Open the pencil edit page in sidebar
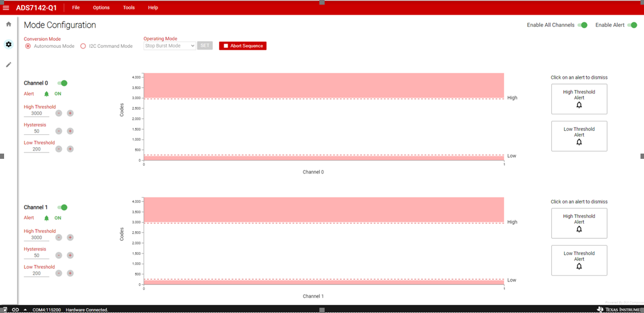Image resolution: width=644 pixels, height=313 pixels. [x=9, y=64]
